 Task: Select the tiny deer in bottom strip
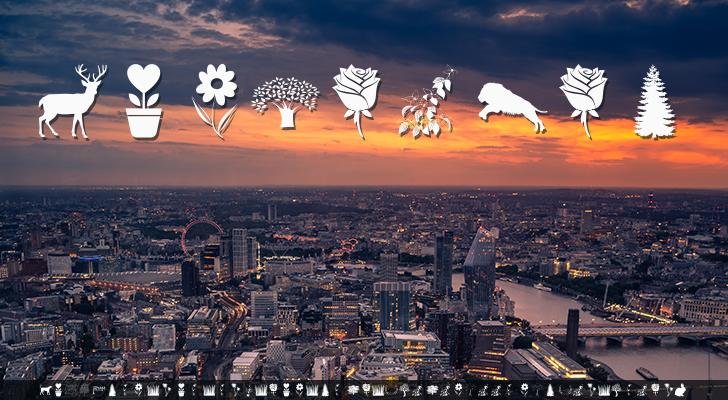[x=45, y=389]
